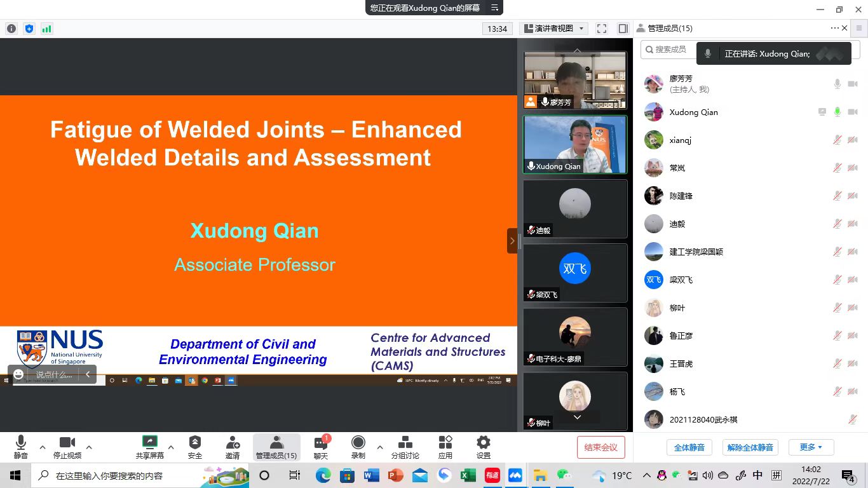
Task: Collapse the 说点什么 chat bubble arrow
Action: point(88,374)
